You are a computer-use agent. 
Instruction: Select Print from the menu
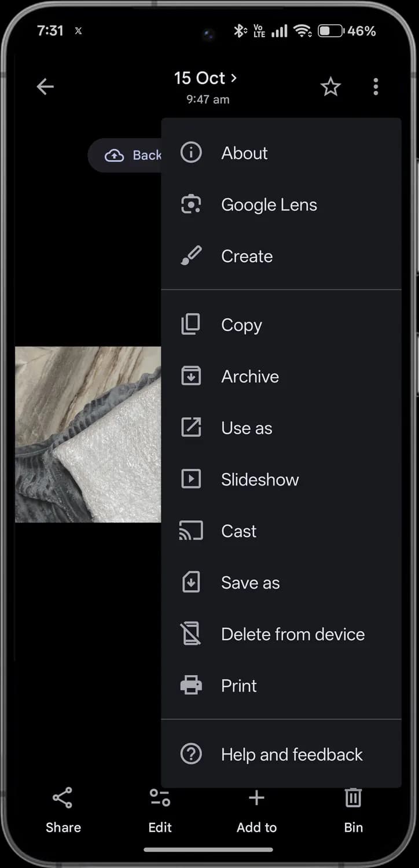(281, 686)
